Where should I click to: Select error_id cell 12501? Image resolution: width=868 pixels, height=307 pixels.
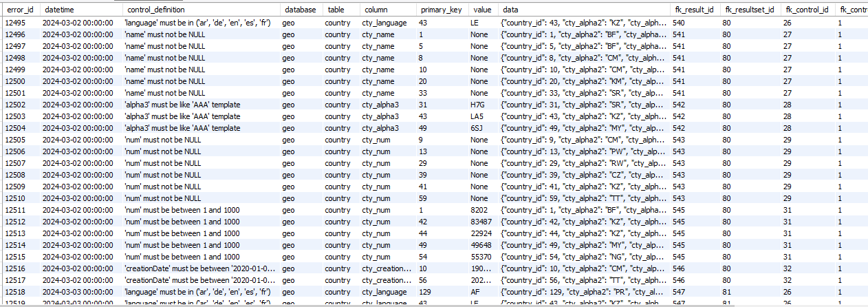pos(15,93)
